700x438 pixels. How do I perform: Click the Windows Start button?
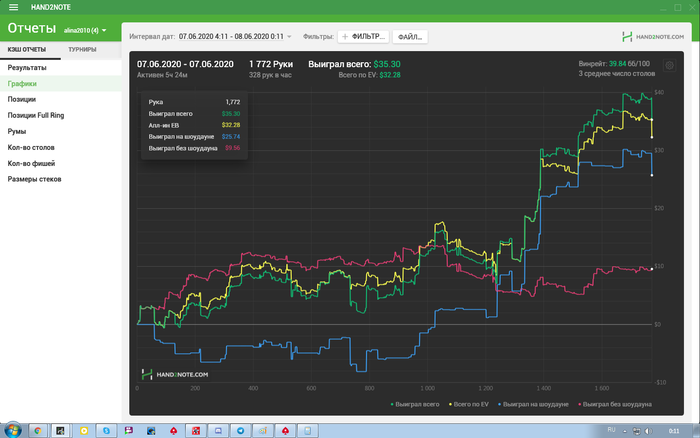coord(12,430)
